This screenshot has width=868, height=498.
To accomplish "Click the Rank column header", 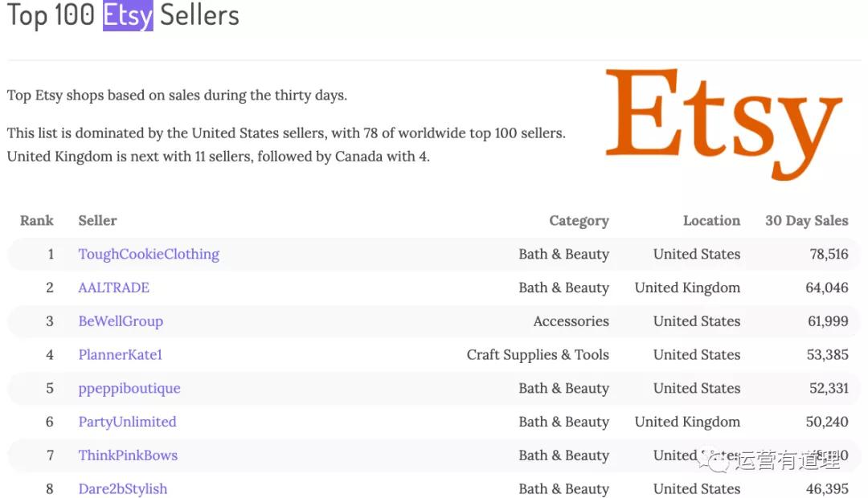I will pyautogui.click(x=37, y=221).
